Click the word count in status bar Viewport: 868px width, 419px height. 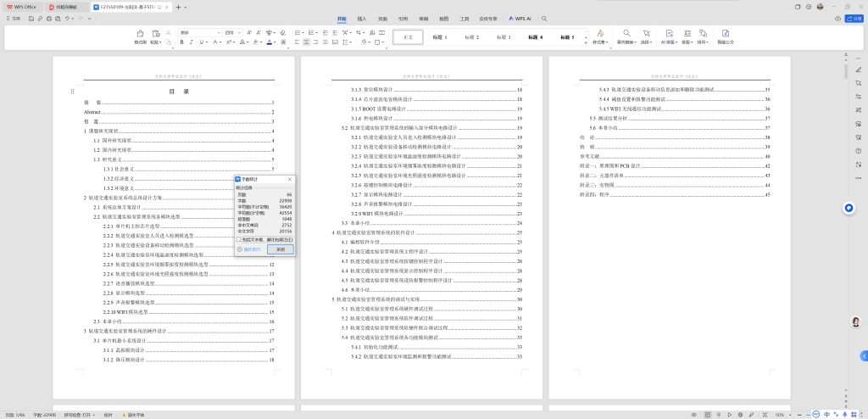(x=44, y=415)
